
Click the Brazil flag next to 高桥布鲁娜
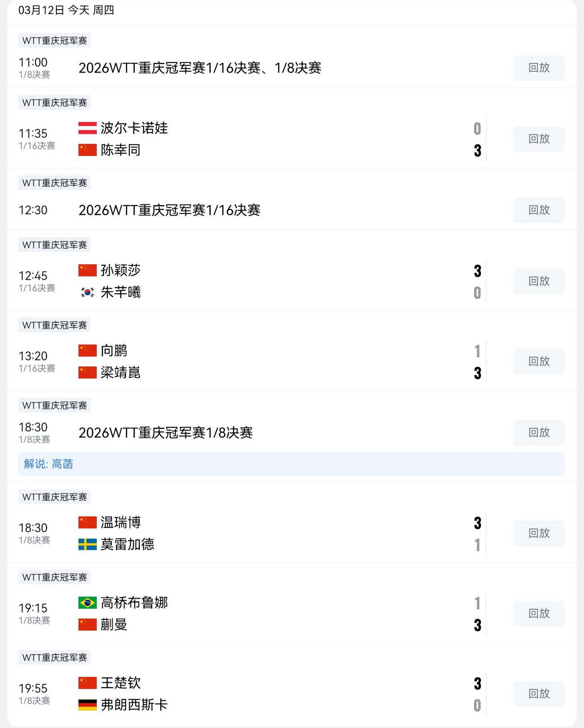[x=87, y=602]
